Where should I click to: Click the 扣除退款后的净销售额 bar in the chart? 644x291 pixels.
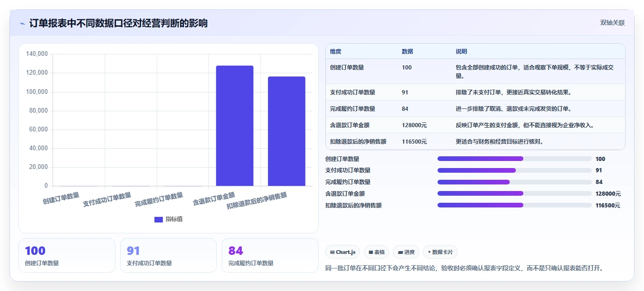[286, 131]
